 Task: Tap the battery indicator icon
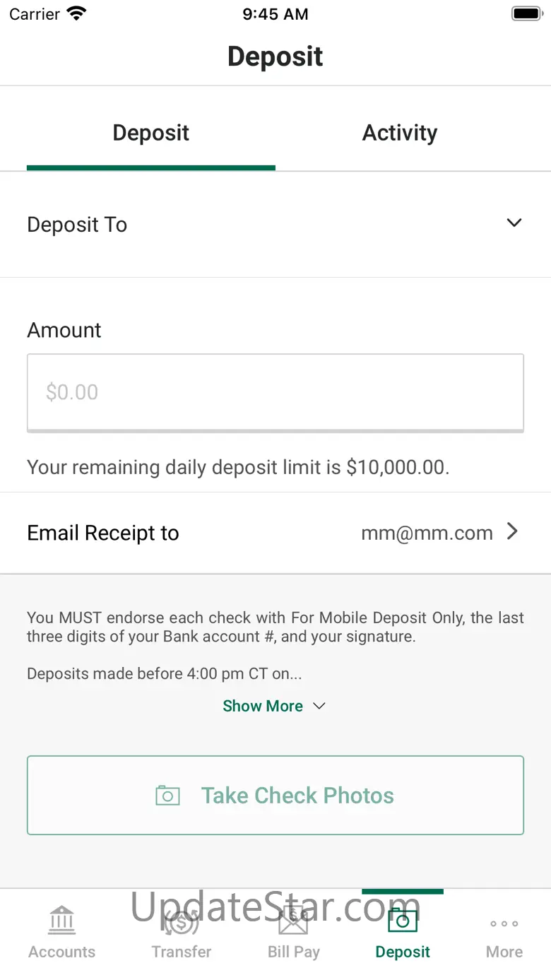526,13
